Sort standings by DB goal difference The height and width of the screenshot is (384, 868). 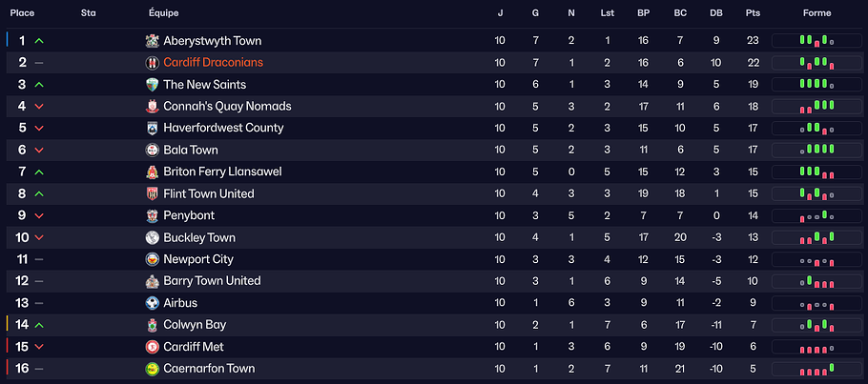(716, 13)
